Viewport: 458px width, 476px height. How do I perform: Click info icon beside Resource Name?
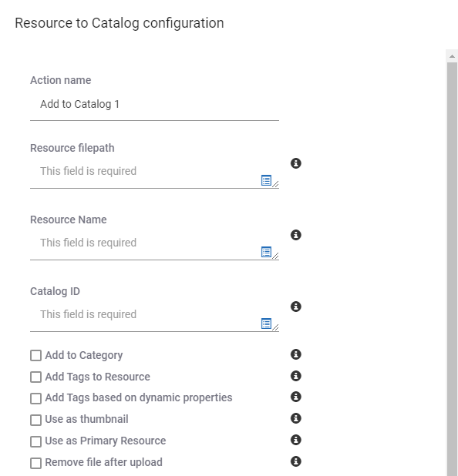pyautogui.click(x=296, y=235)
